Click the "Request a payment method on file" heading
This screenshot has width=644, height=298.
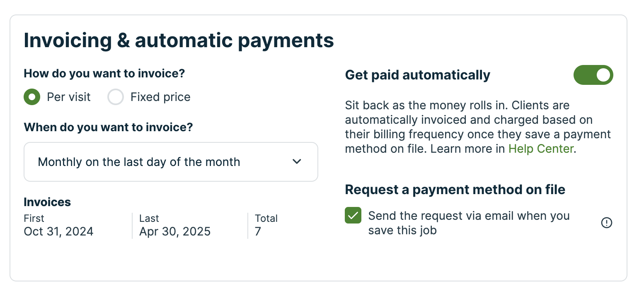pyautogui.click(x=455, y=190)
